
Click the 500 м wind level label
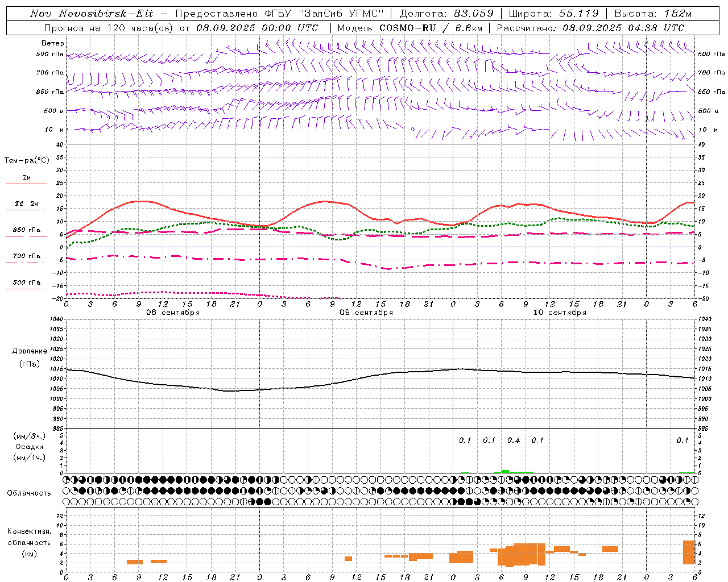pyautogui.click(x=54, y=111)
